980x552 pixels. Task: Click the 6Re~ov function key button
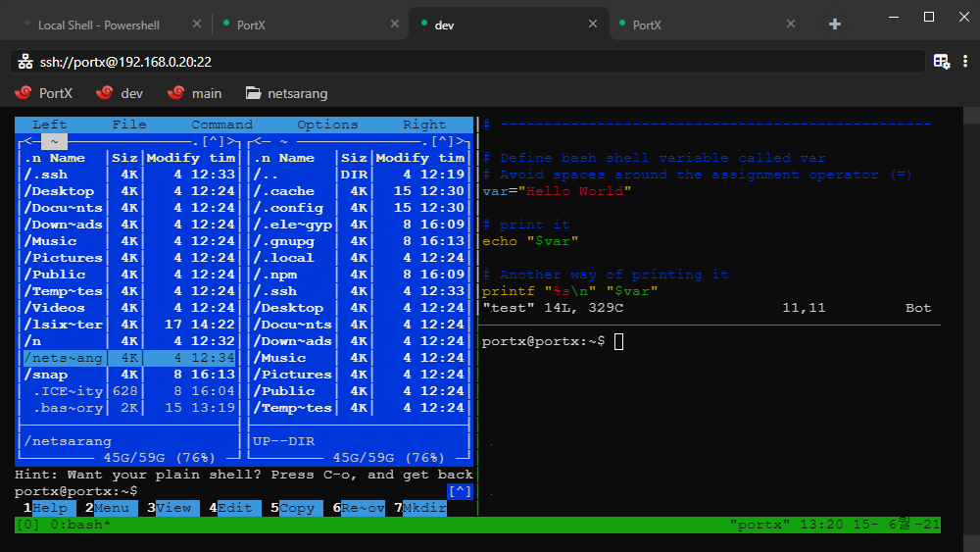pyautogui.click(x=359, y=508)
